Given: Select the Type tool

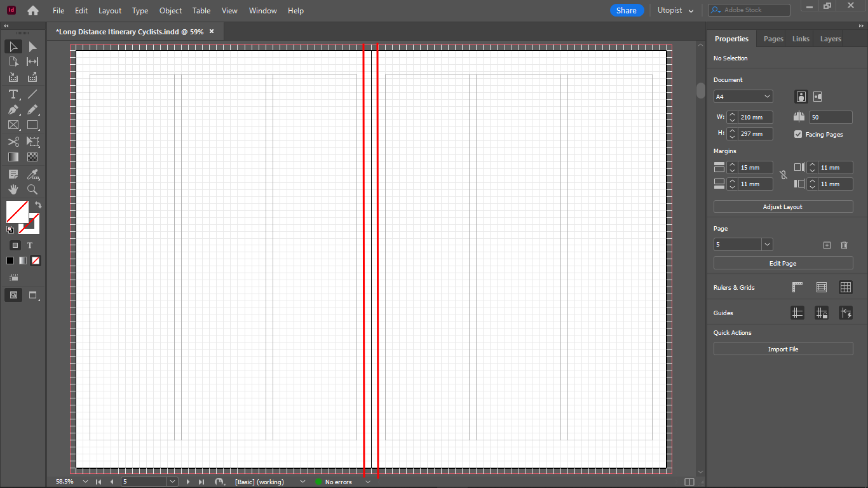Looking at the screenshot, I should point(13,94).
